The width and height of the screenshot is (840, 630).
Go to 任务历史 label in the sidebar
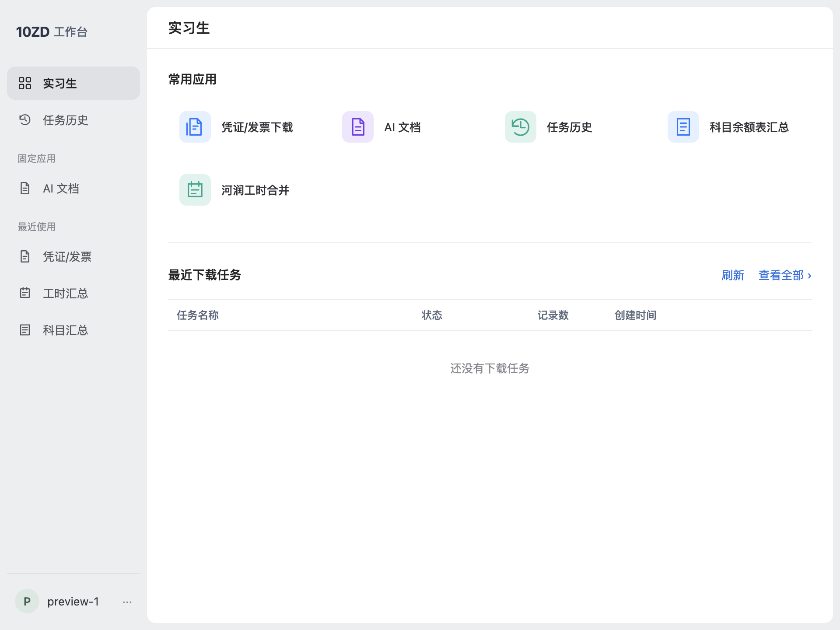click(x=66, y=120)
